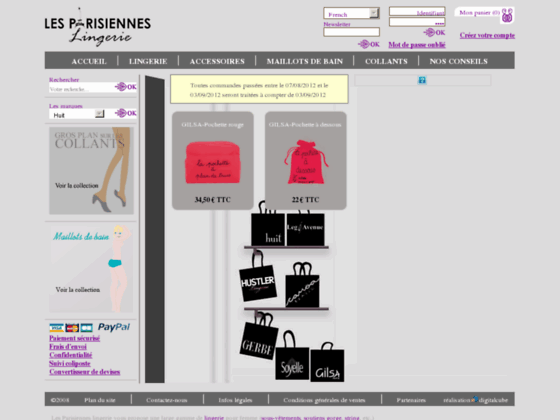Click the Newsletter email input field
The height and width of the screenshot is (420, 560).
click(x=351, y=32)
